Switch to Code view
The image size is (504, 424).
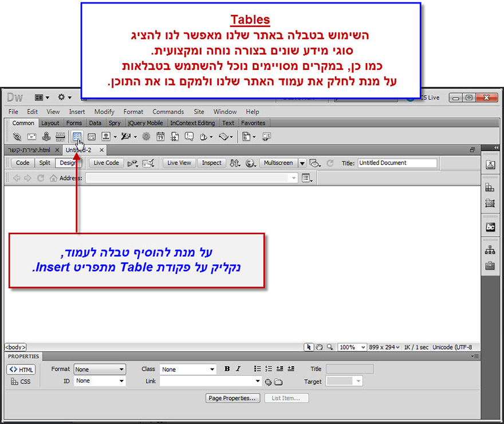click(22, 163)
